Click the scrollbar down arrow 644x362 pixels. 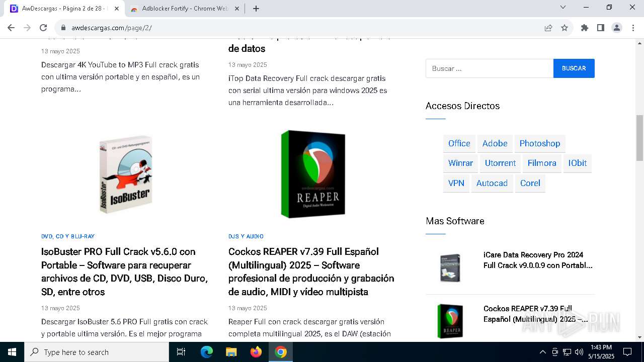639,337
